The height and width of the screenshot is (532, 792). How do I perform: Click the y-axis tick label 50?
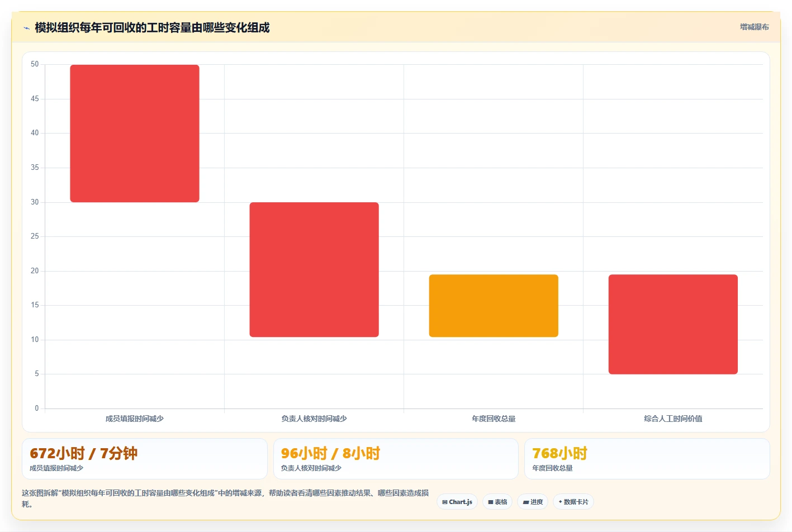35,64
